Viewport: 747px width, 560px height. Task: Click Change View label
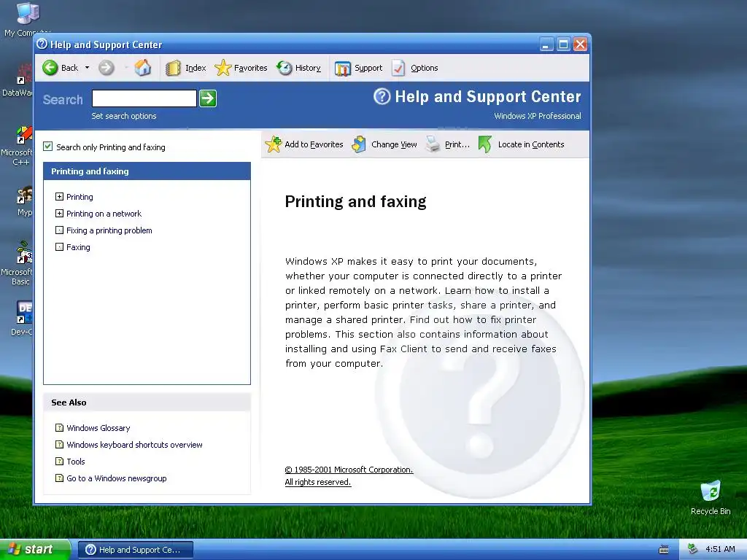[394, 144]
